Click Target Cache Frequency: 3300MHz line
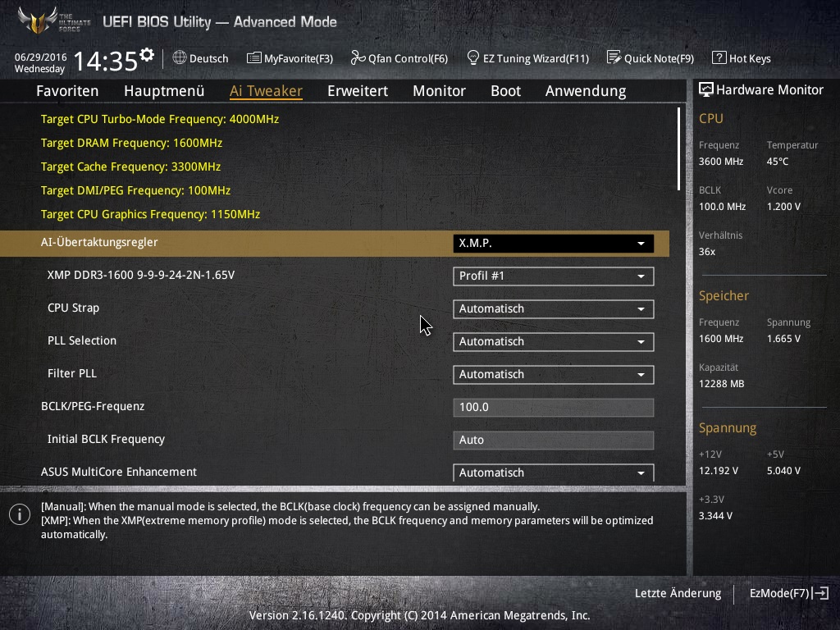This screenshot has height=630, width=840. pos(130,167)
